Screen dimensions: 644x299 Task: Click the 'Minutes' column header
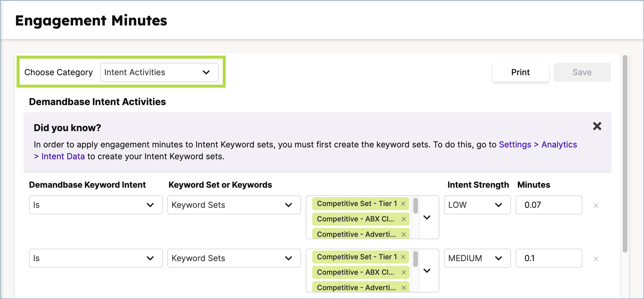534,185
